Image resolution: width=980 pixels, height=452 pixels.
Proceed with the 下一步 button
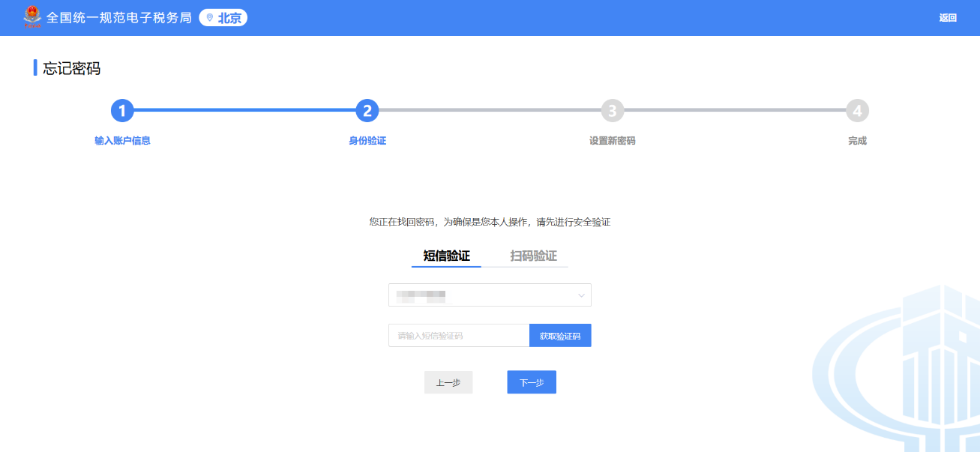point(532,382)
